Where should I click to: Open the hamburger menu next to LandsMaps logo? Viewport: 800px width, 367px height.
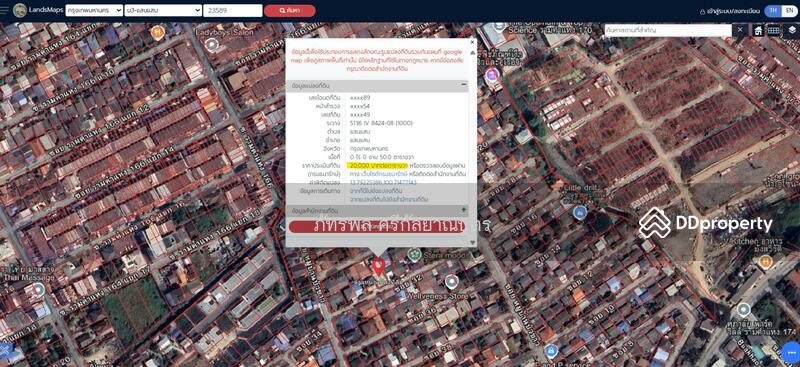pyautogui.click(x=5, y=10)
